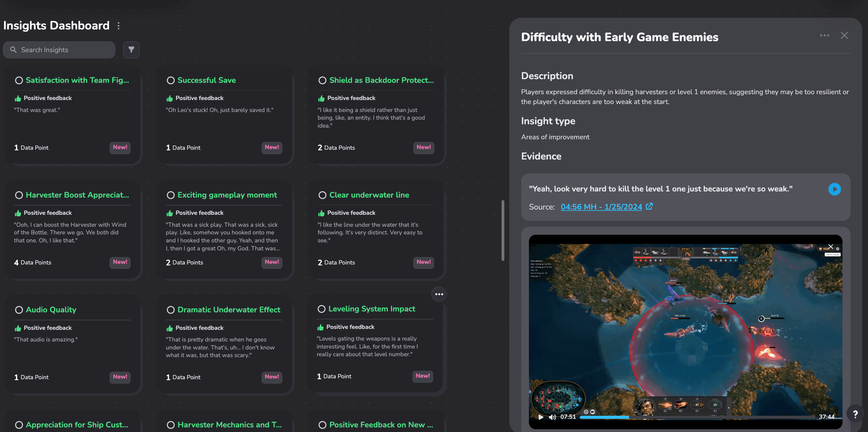Screen dimensions: 868x432
Task: Play the evidence video
Action: [x=541, y=417]
